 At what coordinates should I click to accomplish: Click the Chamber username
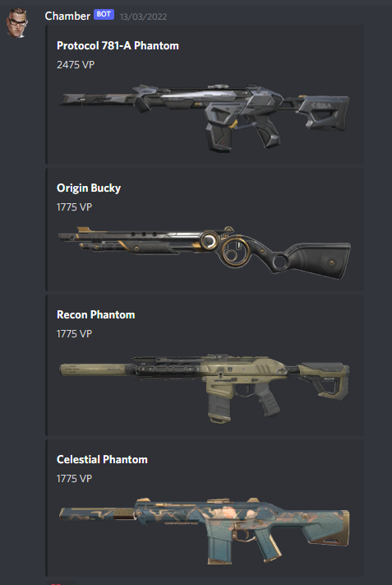coord(67,16)
